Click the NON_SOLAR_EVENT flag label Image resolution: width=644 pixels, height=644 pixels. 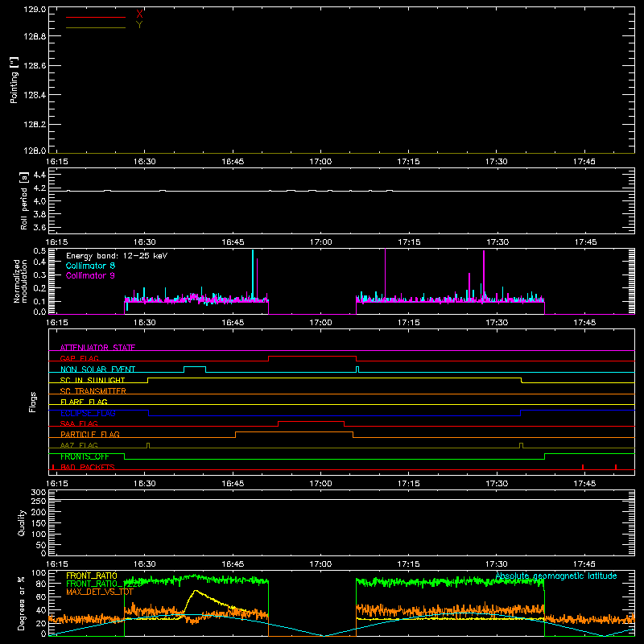click(97, 369)
